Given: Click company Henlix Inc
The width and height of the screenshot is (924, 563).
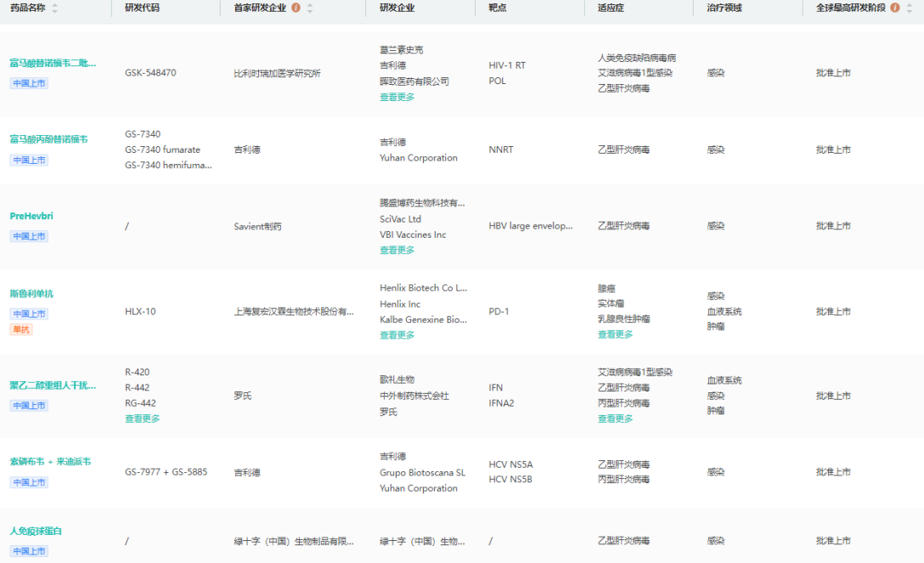Looking at the screenshot, I should [x=399, y=304].
